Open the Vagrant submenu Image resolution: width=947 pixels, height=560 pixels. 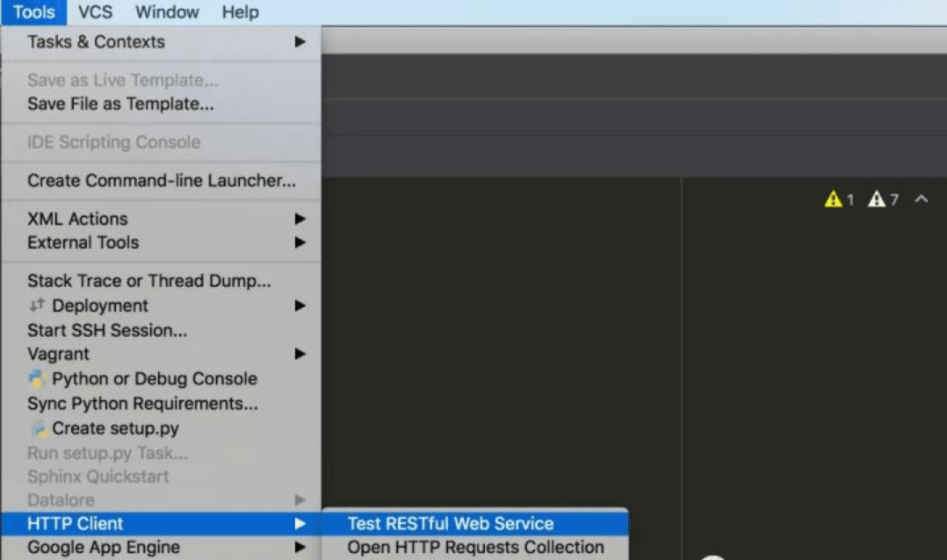pyautogui.click(x=162, y=354)
